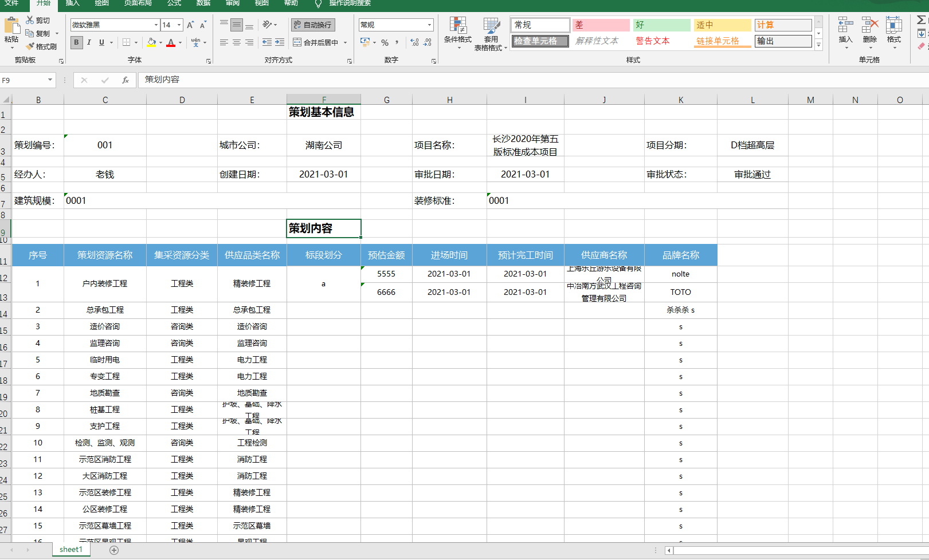Select column header K

[681, 100]
